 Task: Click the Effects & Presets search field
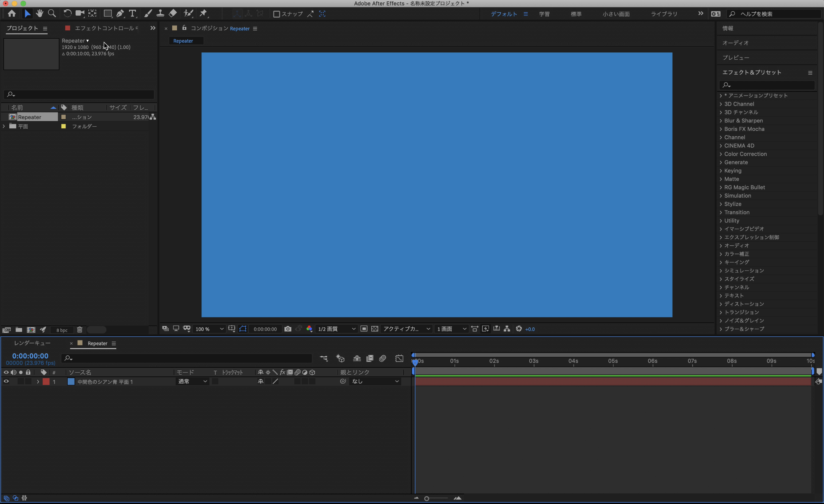click(769, 85)
